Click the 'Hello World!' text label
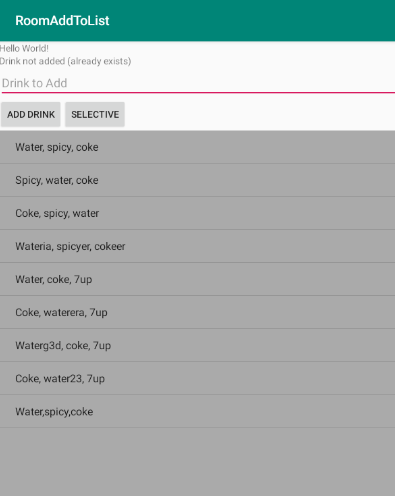The width and height of the screenshot is (395, 496). point(24,48)
